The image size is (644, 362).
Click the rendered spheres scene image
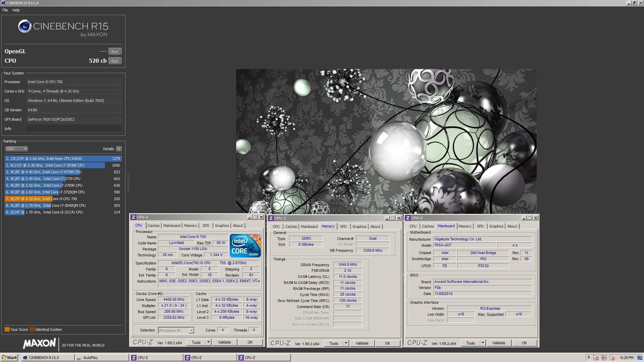pyautogui.click(x=386, y=141)
